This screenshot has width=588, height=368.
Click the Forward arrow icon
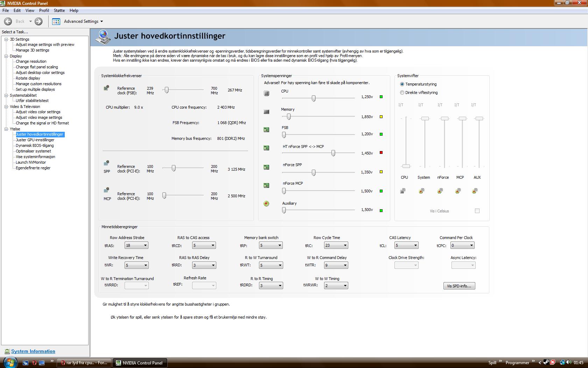coord(38,21)
